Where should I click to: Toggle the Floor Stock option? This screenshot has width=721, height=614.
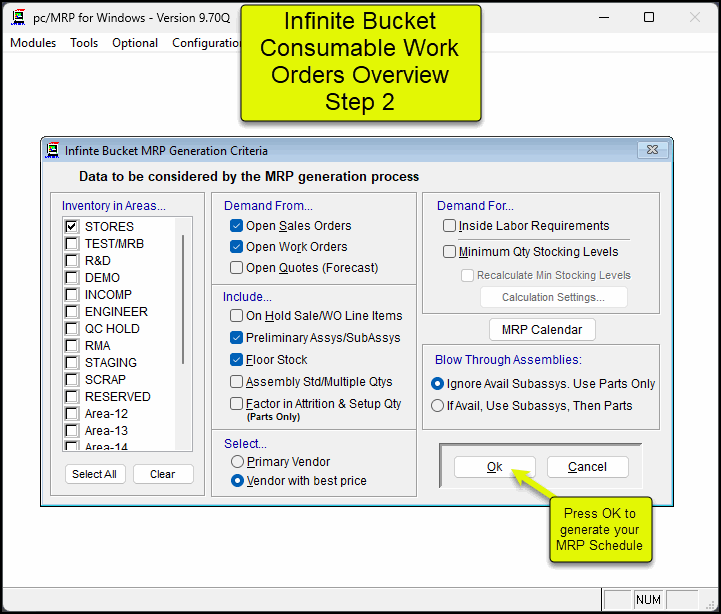tap(236, 360)
